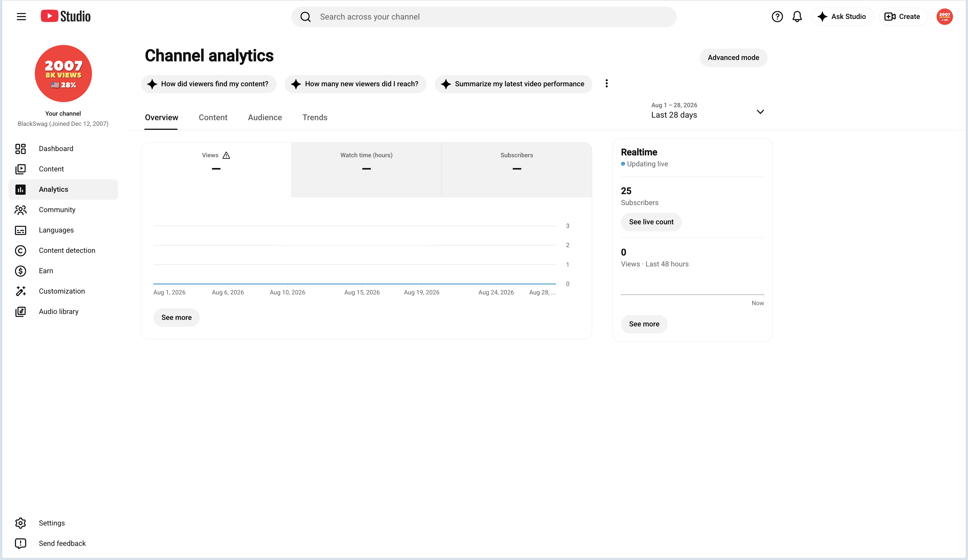This screenshot has height=560, width=968.
Task: Click the Ask Studio button
Action: point(842,16)
